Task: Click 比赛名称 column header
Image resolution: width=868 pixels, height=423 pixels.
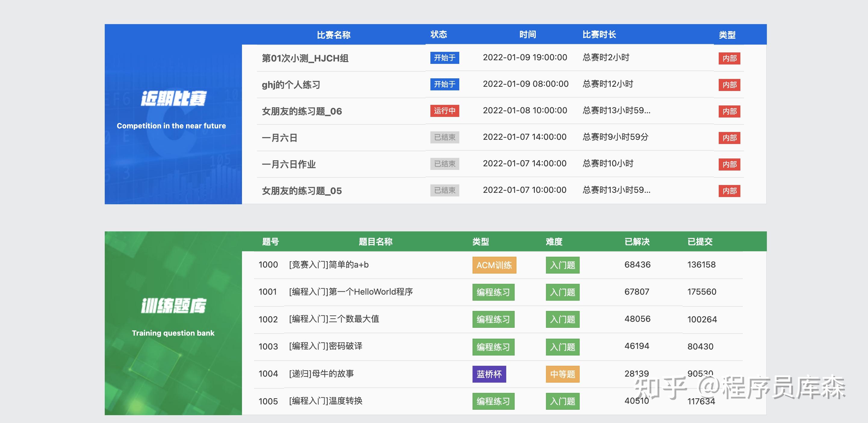Action: point(333,35)
